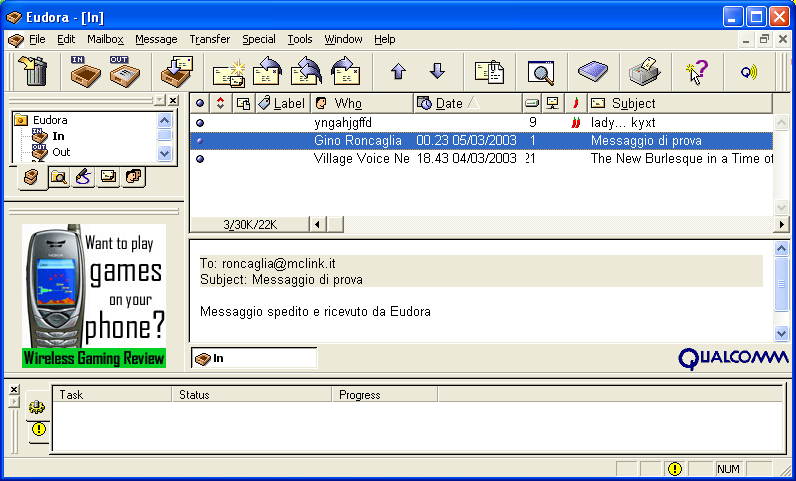Switch to File Browser tab icon in side panel
The height and width of the screenshot is (481, 796).
click(x=59, y=177)
